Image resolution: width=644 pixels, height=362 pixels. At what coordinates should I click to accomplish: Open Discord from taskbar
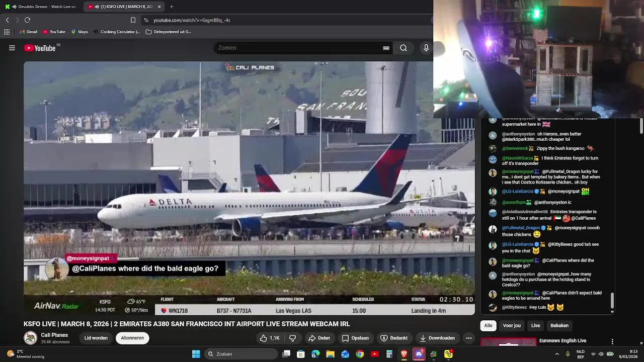coord(419,354)
